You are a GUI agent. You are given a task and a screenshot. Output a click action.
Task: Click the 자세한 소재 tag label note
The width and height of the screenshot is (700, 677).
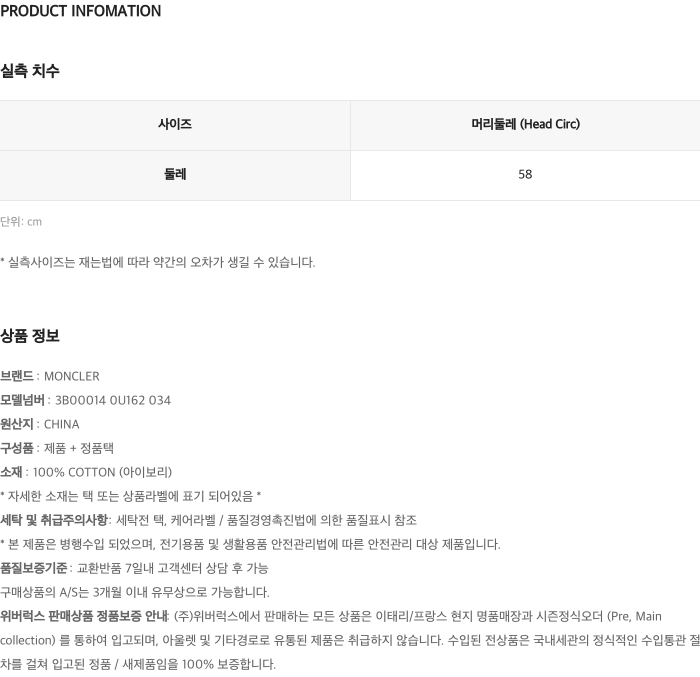coord(130,496)
